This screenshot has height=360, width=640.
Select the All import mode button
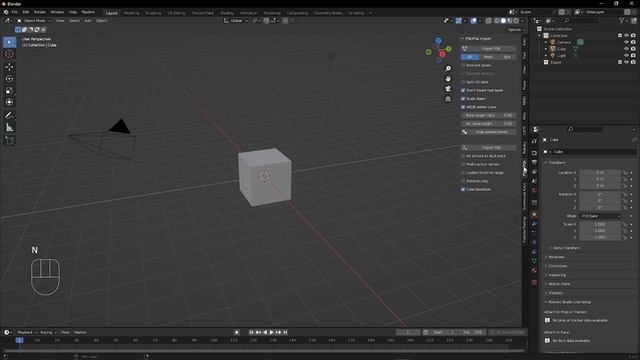470,57
